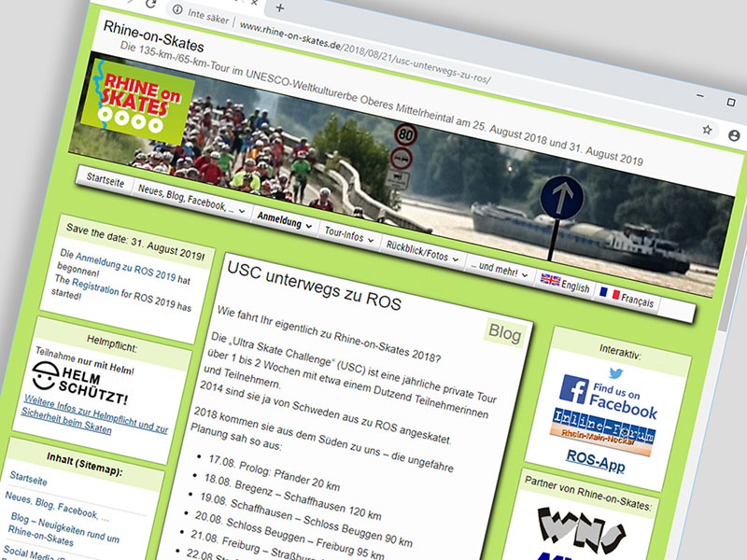This screenshot has width=747, height=560.
Task: Open 'Neues, Blog, Facebook' navigation item
Action: tap(186, 199)
